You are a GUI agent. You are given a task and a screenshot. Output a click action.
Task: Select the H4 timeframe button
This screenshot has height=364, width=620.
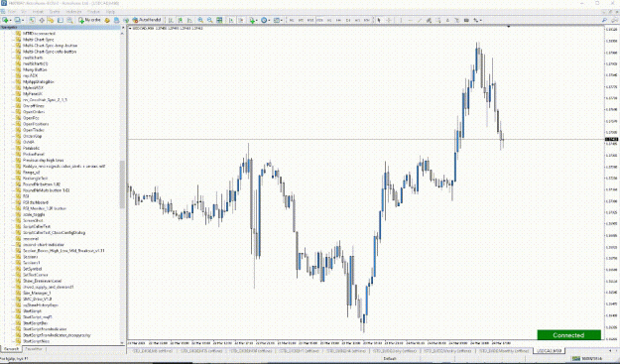(x=338, y=20)
